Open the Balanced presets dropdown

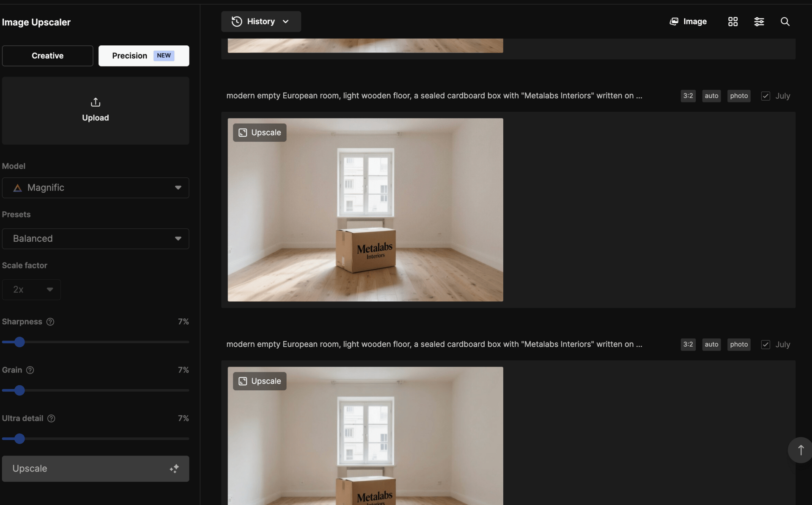click(x=96, y=239)
